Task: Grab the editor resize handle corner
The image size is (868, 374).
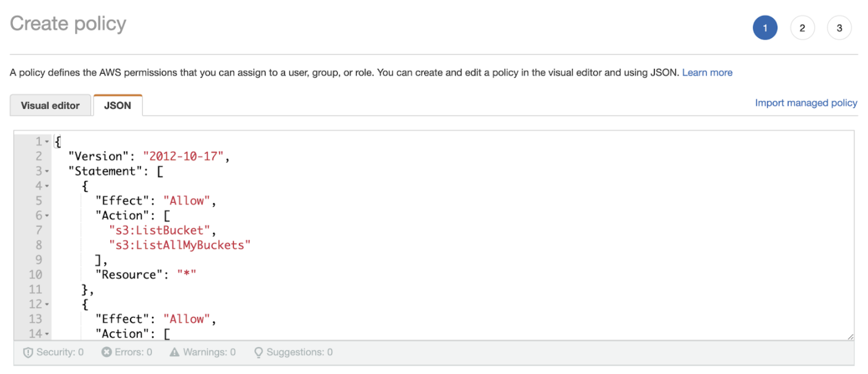Action: 850,336
